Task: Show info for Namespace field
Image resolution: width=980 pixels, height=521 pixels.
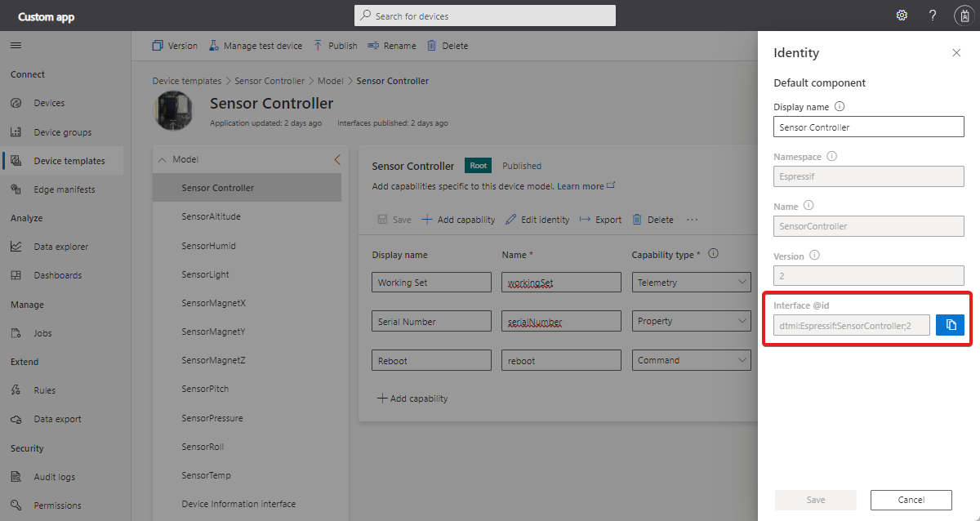Action: (832, 156)
